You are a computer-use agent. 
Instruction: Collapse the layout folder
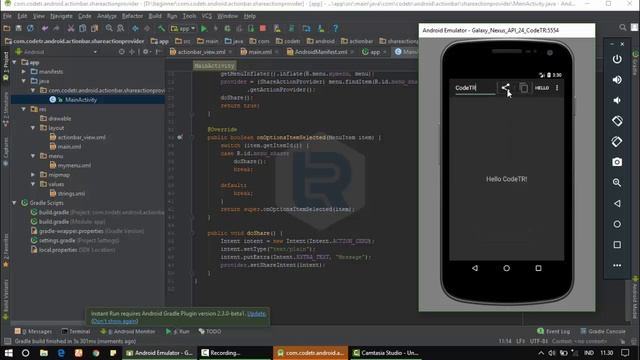pyautogui.click(x=33, y=128)
